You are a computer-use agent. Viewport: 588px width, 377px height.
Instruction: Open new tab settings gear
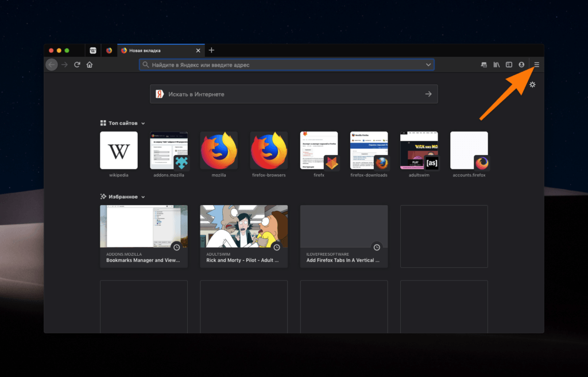tap(532, 84)
